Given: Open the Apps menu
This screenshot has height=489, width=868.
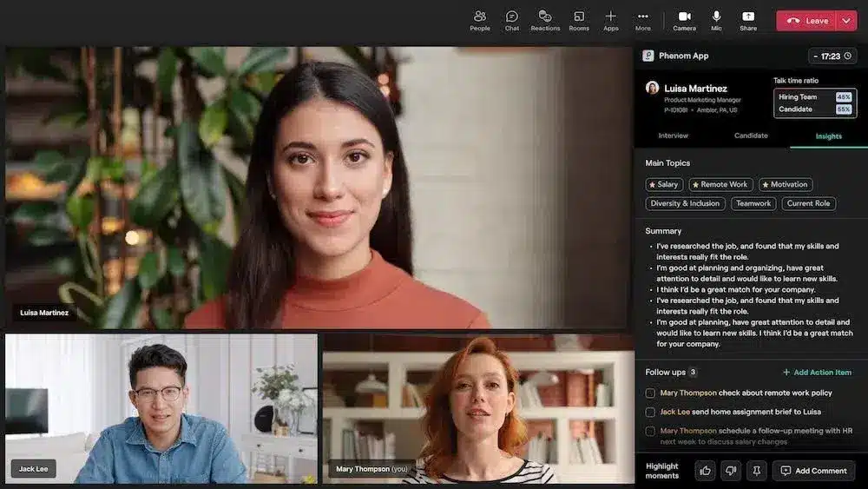Looking at the screenshot, I should 610,21.
